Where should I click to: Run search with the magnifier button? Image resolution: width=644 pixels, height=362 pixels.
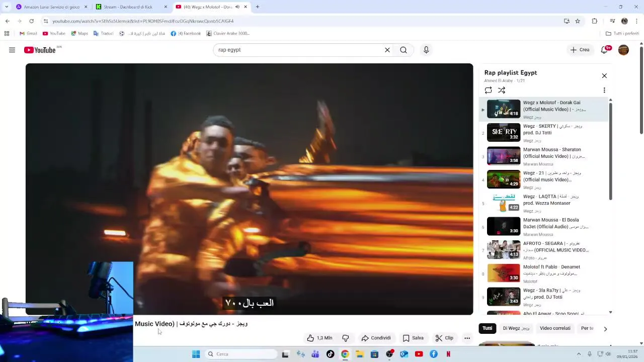click(x=404, y=50)
